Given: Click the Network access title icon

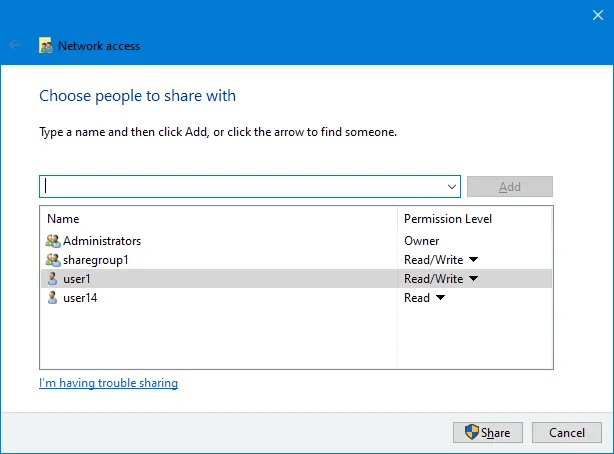Looking at the screenshot, I should 46,46.
